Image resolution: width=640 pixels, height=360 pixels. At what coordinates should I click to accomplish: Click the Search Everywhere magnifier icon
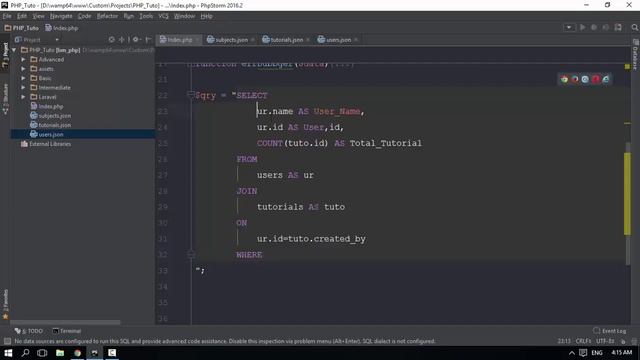click(x=635, y=27)
